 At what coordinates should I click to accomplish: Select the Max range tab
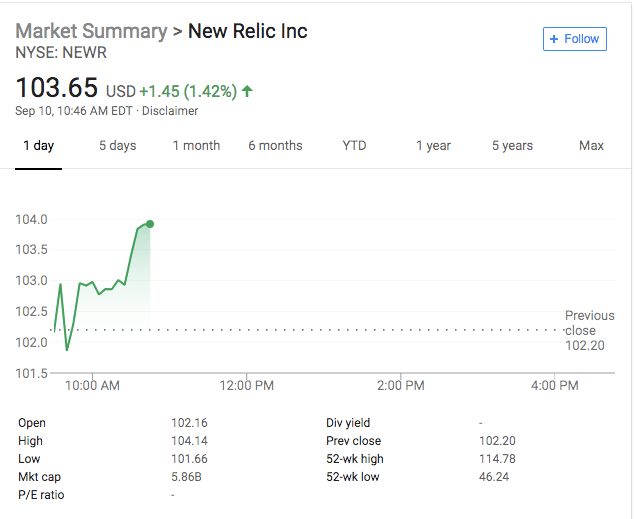click(x=591, y=146)
